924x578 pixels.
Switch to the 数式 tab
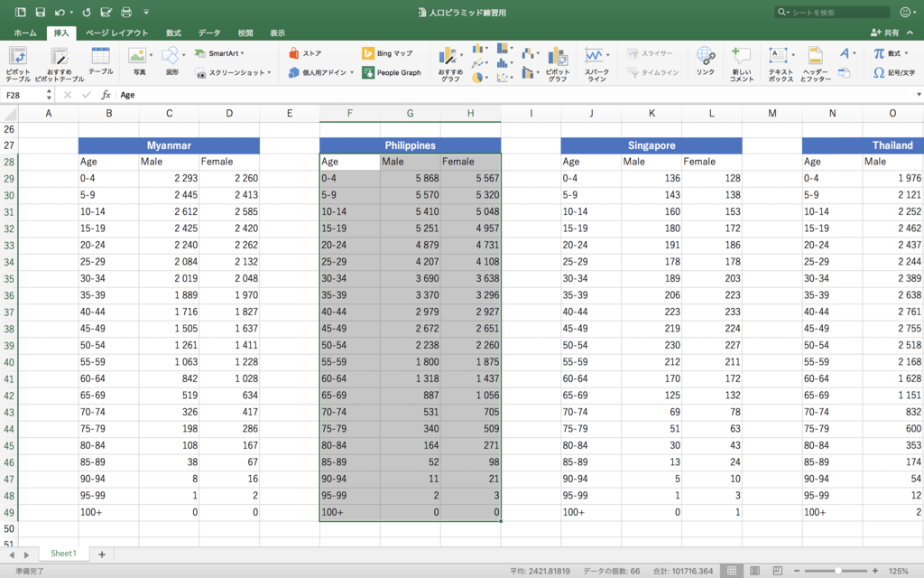[x=173, y=33]
